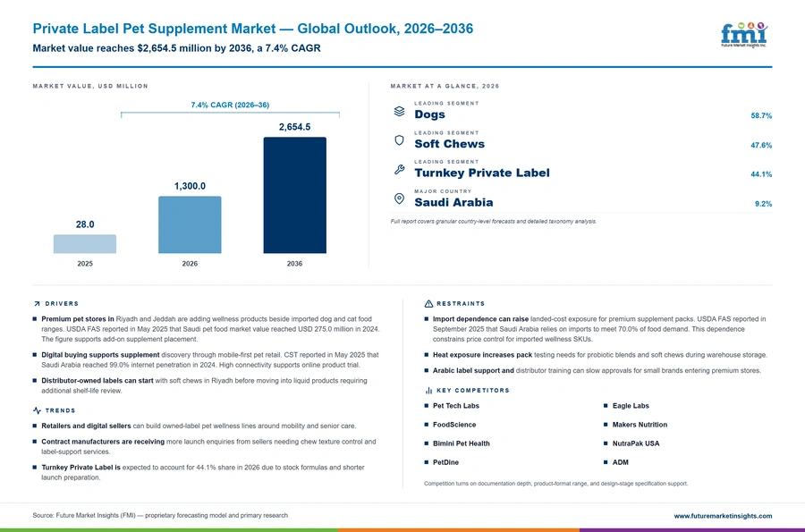The width and height of the screenshot is (805, 532).
Task: Click the 2025 bar in the chart
Action: 85,244
